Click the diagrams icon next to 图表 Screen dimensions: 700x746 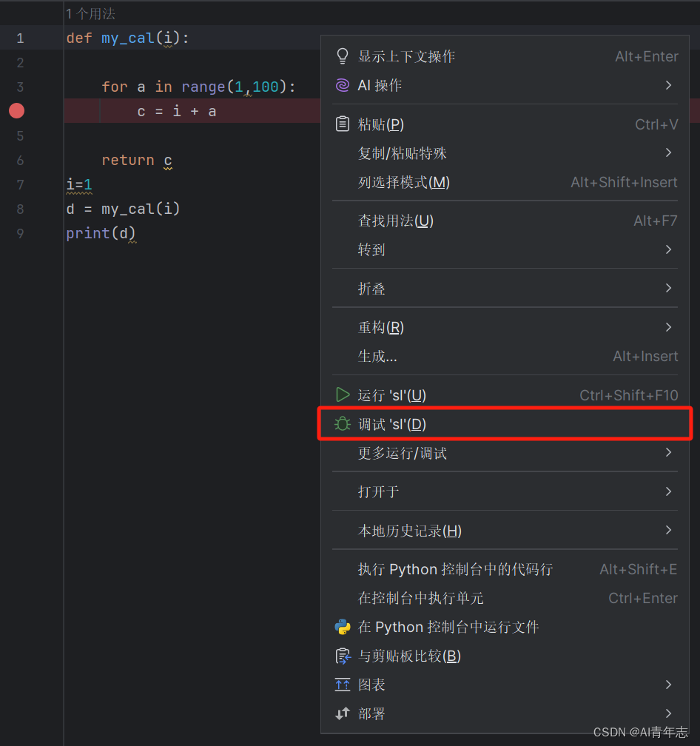(343, 685)
